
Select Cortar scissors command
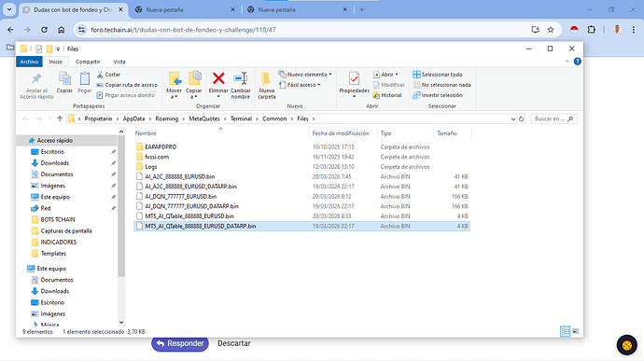pos(108,75)
